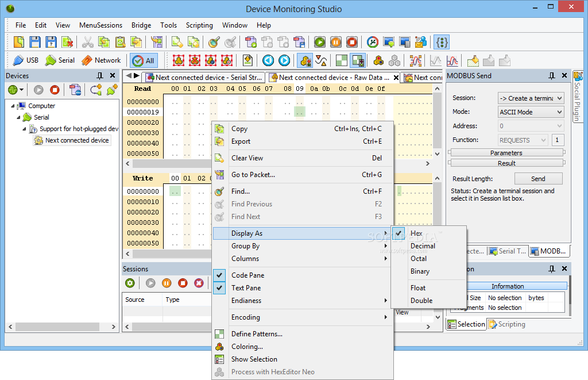Choose Clear View in context menu
Viewport: 588px width, 380px height.
click(303, 158)
